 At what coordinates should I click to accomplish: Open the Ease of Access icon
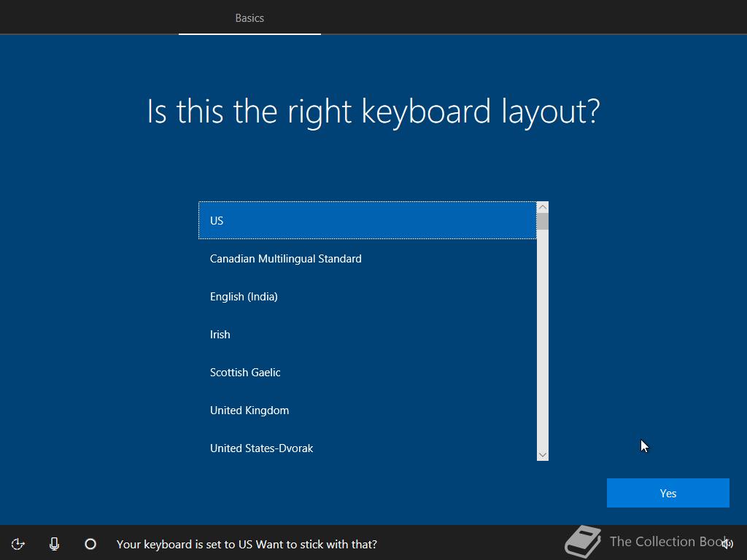[18, 544]
